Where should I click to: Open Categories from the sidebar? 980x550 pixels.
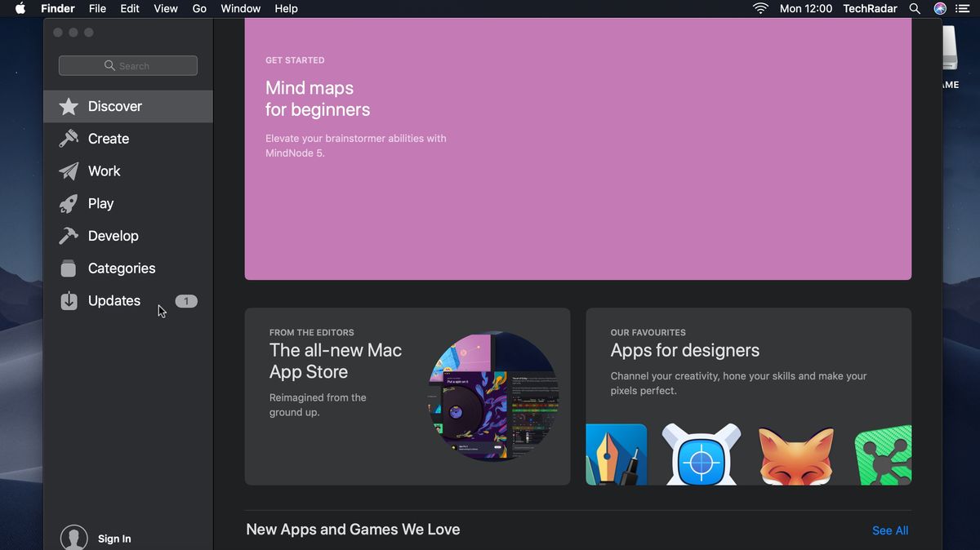coord(121,268)
